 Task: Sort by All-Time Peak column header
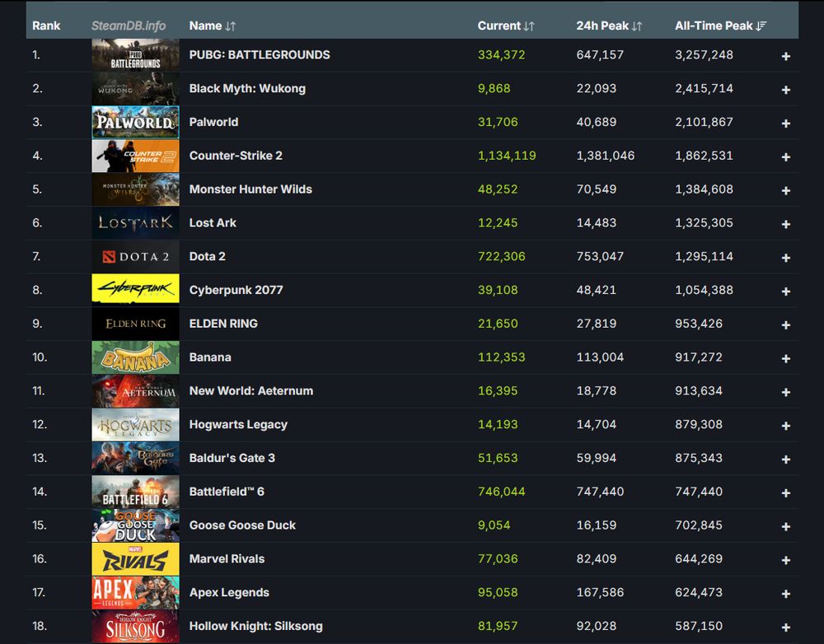click(x=720, y=26)
